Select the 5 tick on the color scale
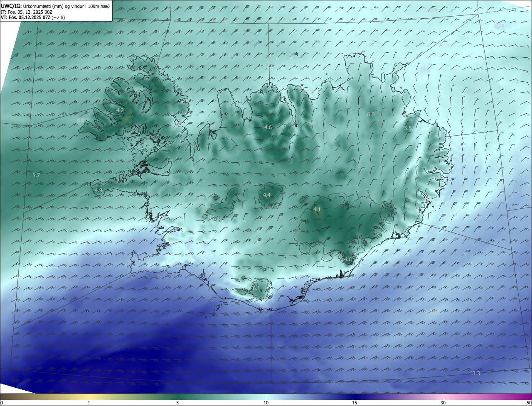Image resolution: width=532 pixels, height=406 pixels. 177,403
